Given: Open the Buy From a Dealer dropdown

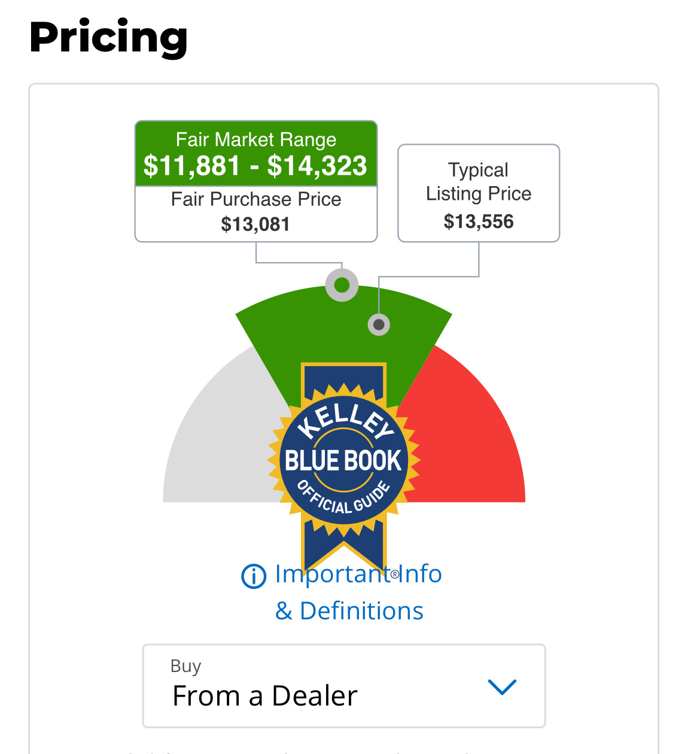Looking at the screenshot, I should point(343,686).
